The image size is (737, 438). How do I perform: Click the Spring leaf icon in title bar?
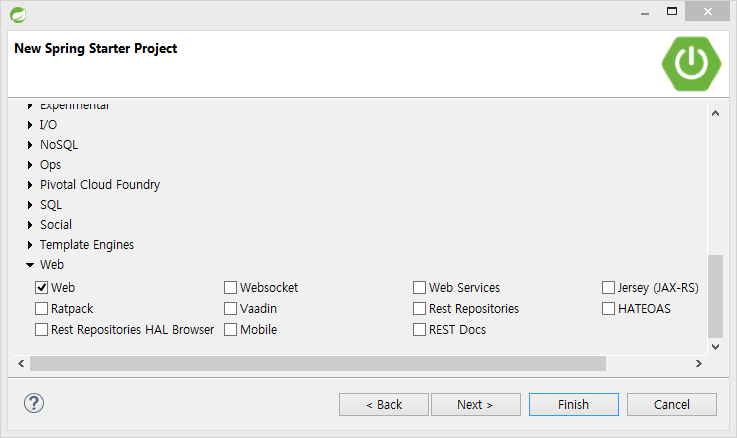pos(18,15)
